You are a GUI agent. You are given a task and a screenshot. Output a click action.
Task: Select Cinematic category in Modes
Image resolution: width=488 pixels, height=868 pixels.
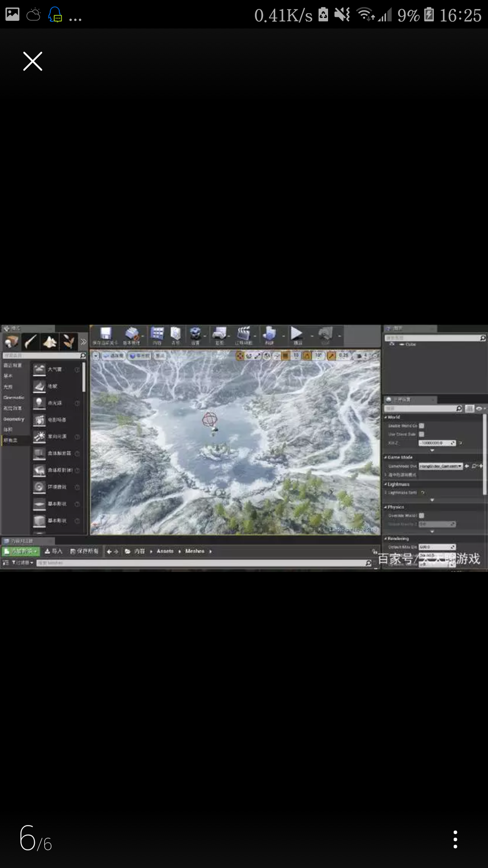[14, 398]
